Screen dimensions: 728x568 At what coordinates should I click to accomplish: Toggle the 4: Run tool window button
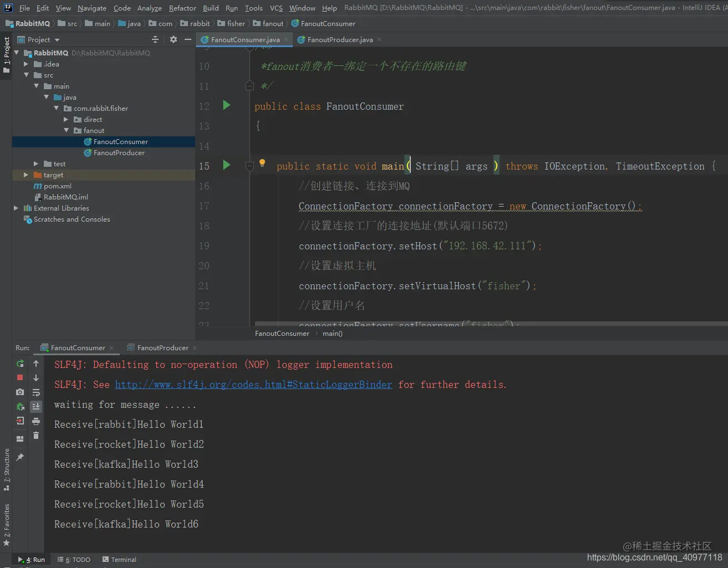31,560
